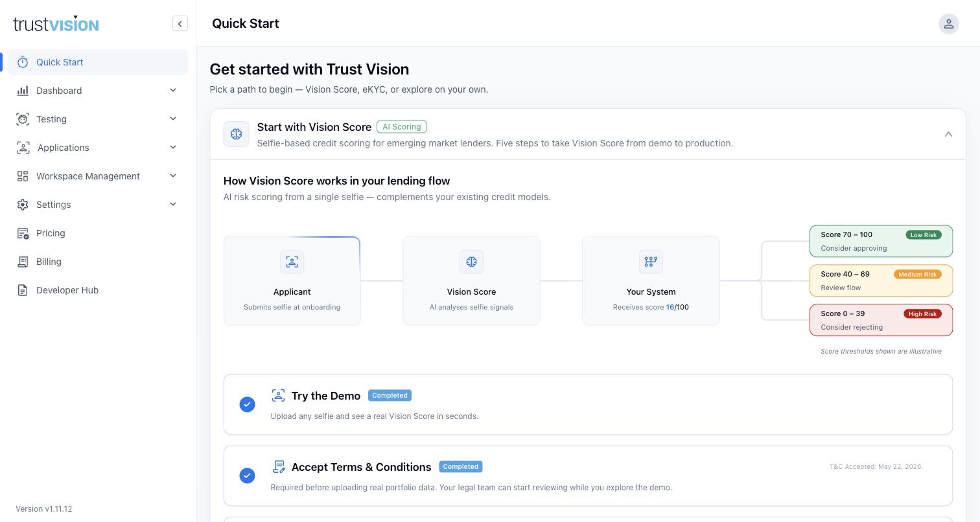Click the Dashboard bar chart icon

[23, 91]
